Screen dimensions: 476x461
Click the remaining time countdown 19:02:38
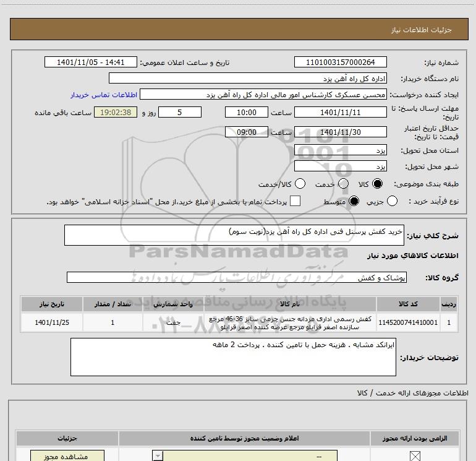pyautogui.click(x=116, y=112)
